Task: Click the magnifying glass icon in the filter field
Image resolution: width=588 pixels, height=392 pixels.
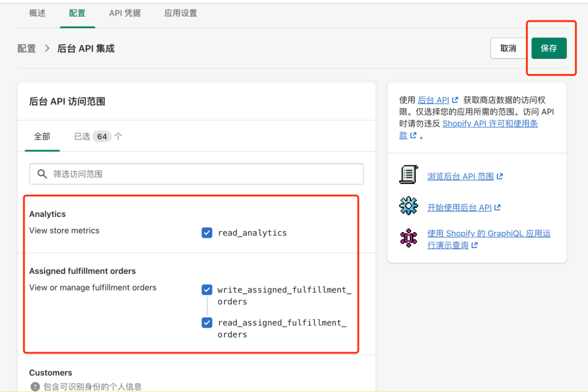Action: (x=42, y=174)
